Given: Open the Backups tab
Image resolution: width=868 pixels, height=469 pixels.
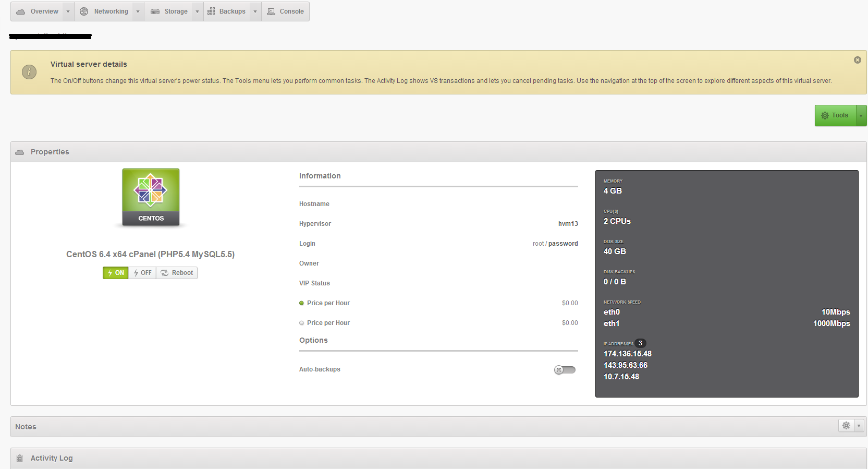Looking at the screenshot, I should 226,11.
